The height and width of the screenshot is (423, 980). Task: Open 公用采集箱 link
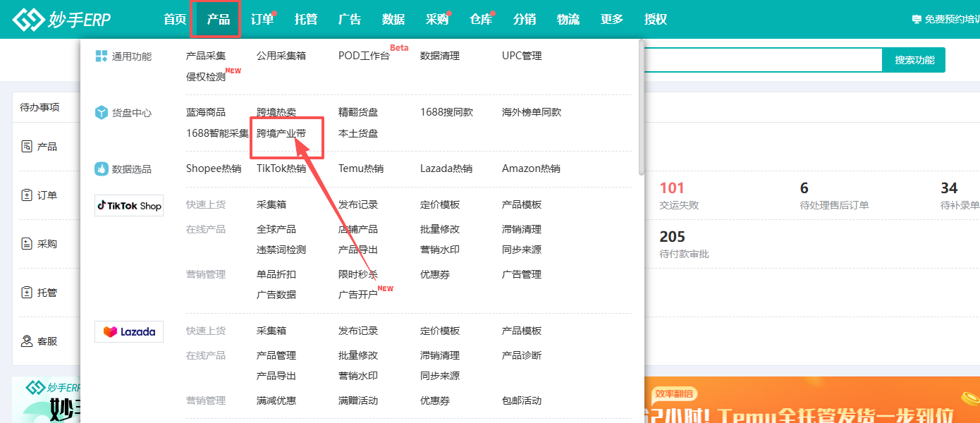tap(281, 56)
